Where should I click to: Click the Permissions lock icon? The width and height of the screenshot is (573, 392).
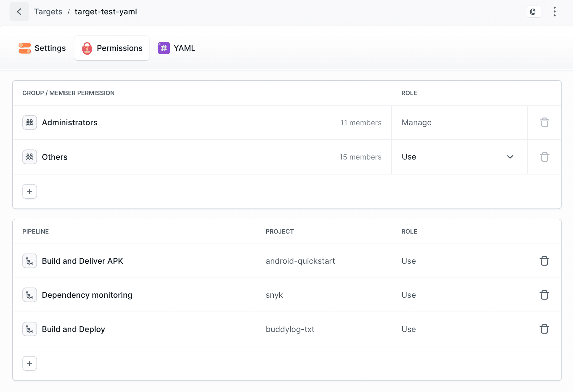pyautogui.click(x=87, y=48)
